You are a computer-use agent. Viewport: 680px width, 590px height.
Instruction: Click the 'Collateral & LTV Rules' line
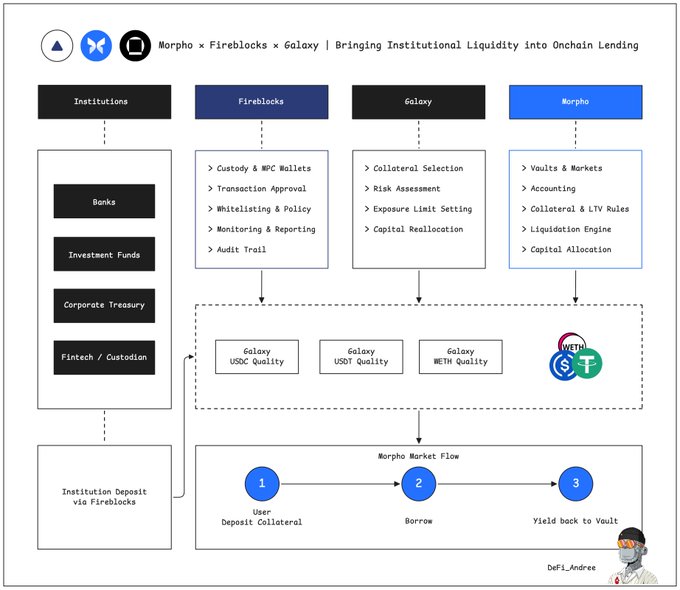575,209
